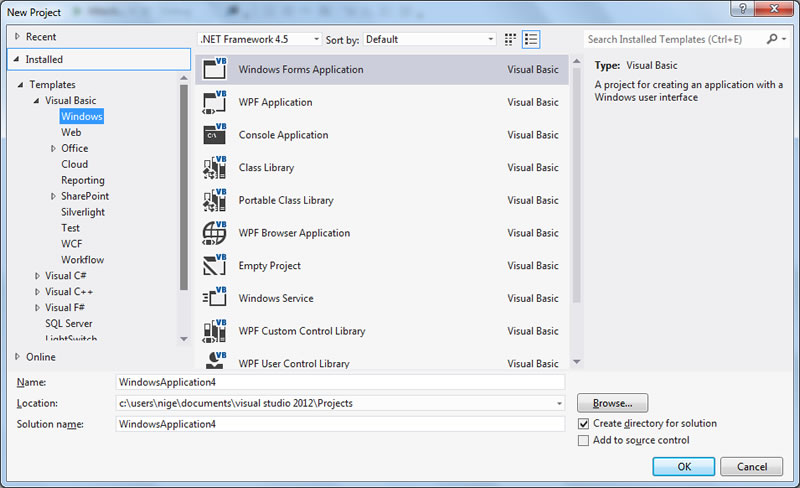
Task: Select the Cloud category
Action: coord(74,164)
